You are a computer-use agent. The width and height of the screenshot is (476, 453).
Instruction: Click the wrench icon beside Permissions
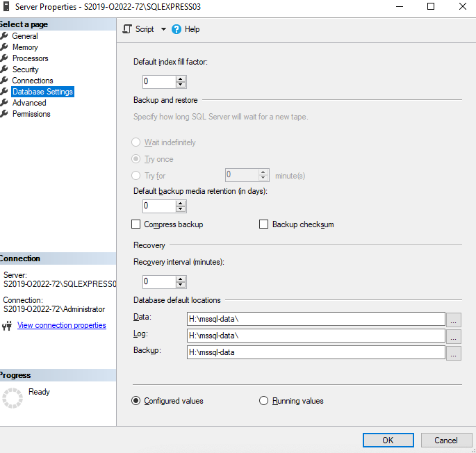[x=4, y=113]
